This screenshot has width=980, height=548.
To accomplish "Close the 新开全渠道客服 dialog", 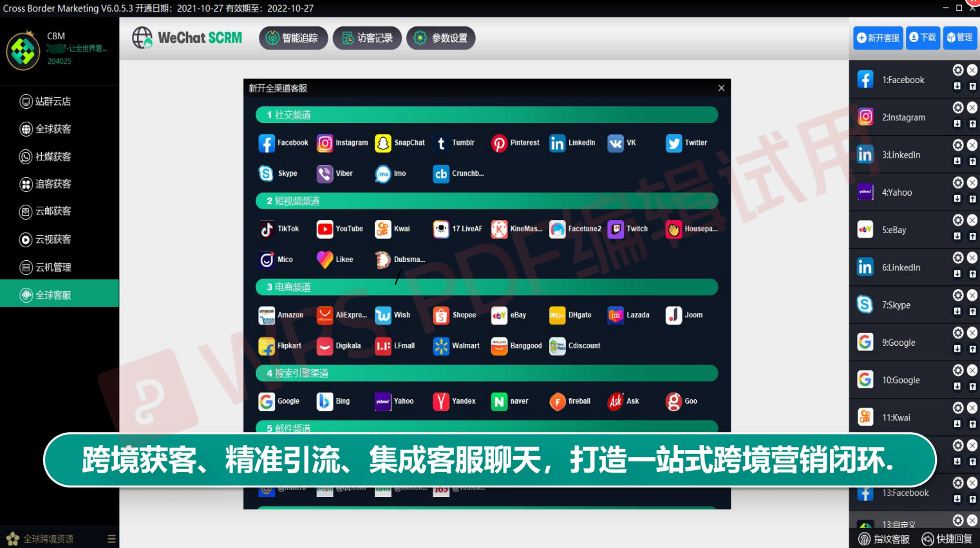I will tap(721, 88).
